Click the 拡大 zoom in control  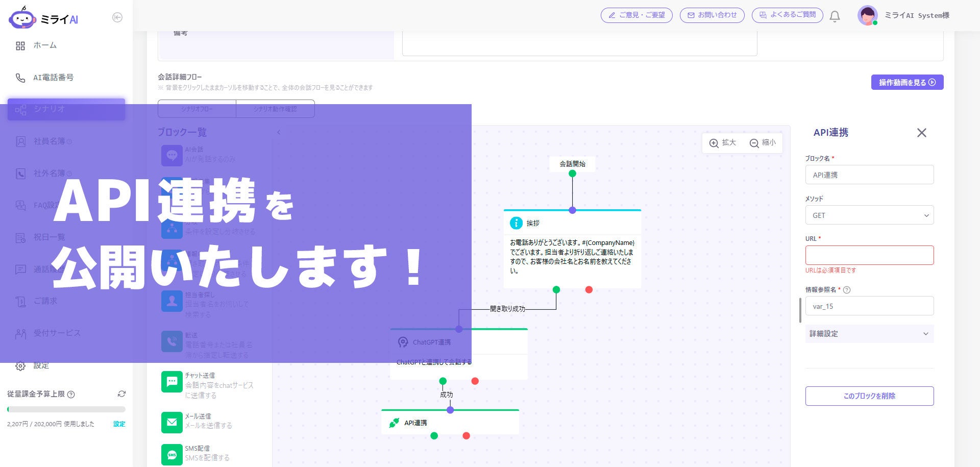pos(723,143)
